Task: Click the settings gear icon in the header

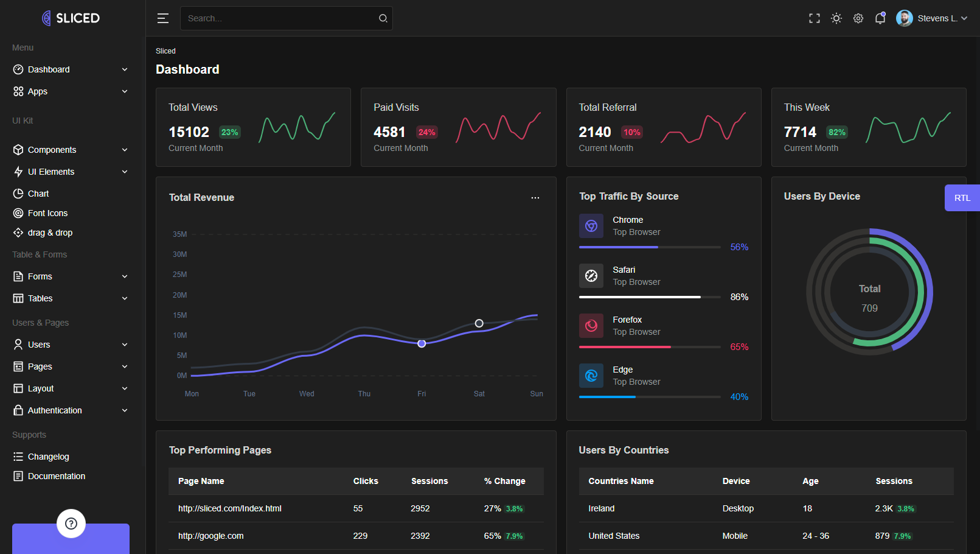Action: click(858, 18)
